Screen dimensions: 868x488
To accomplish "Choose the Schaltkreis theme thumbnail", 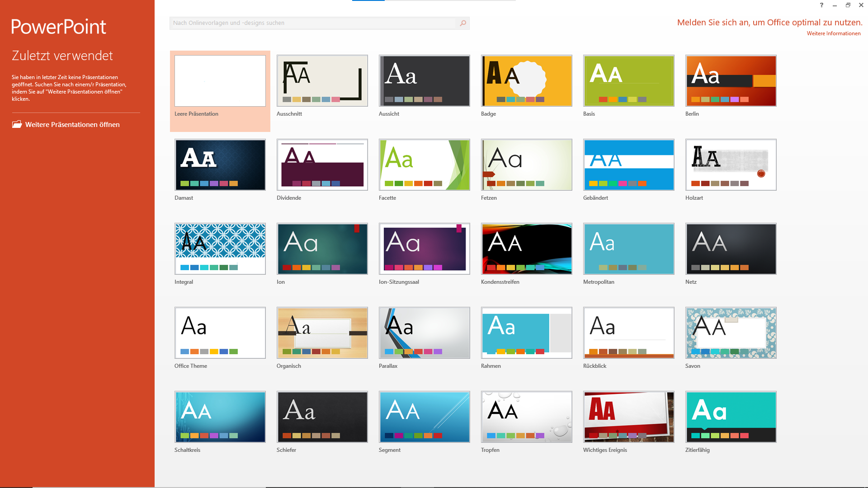I will point(220,417).
